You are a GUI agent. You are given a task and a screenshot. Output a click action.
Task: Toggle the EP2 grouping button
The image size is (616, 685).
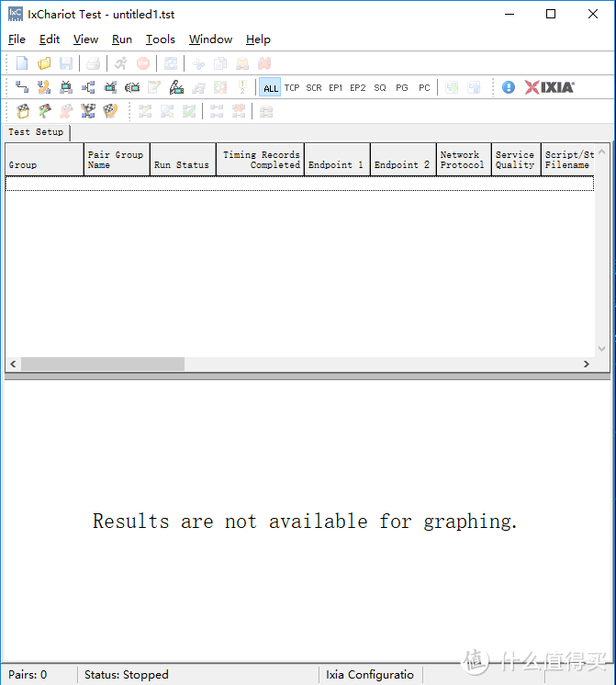click(x=357, y=88)
